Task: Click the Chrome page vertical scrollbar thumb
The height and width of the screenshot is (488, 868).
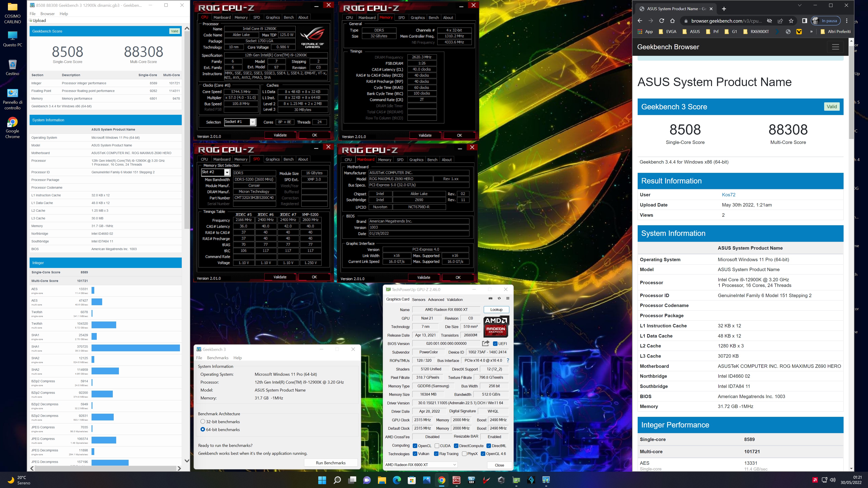Action: 851,93
